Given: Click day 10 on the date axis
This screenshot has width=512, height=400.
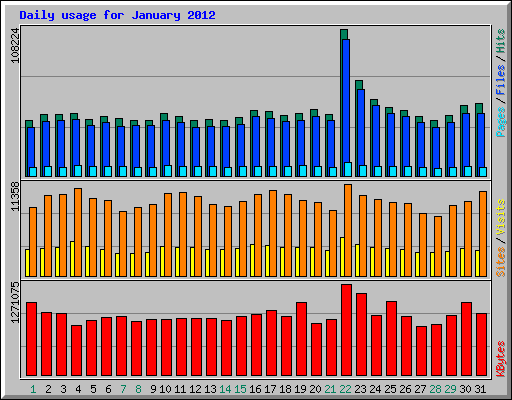Looking at the screenshot, I should click(x=165, y=389).
